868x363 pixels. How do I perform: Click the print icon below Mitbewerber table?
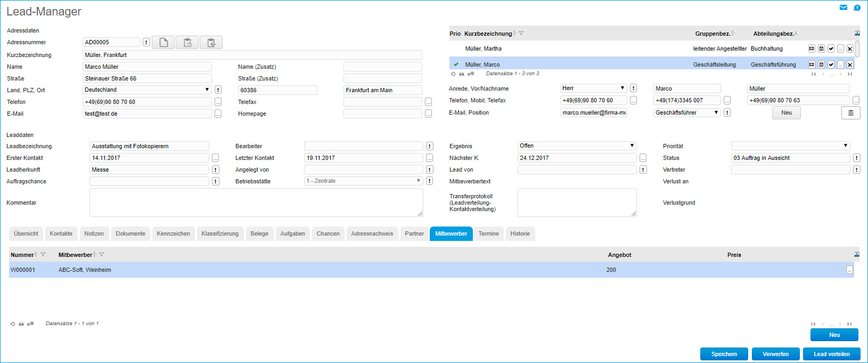point(21,324)
